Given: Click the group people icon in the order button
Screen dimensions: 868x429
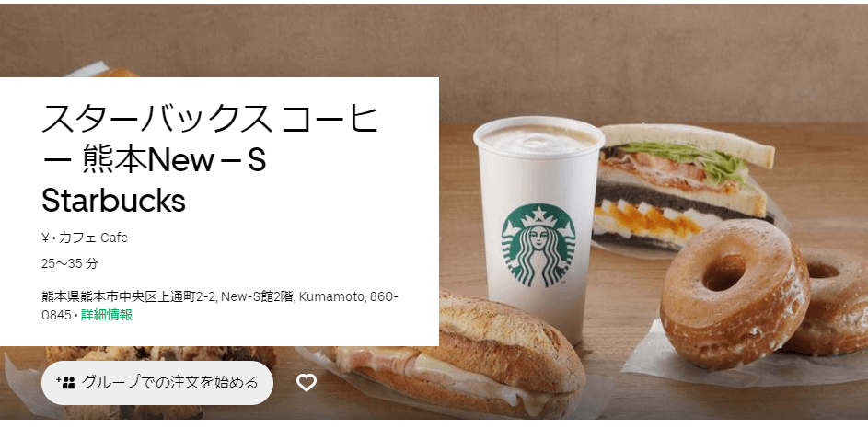Looking at the screenshot, I should (x=66, y=382).
